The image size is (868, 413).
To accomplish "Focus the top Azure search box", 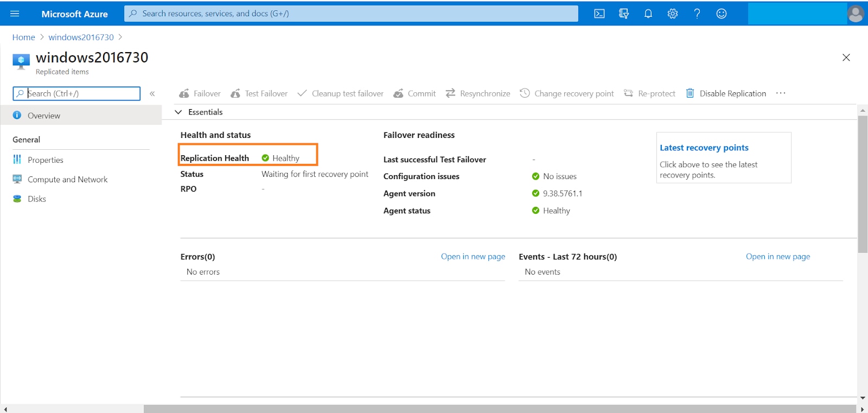I will [352, 14].
